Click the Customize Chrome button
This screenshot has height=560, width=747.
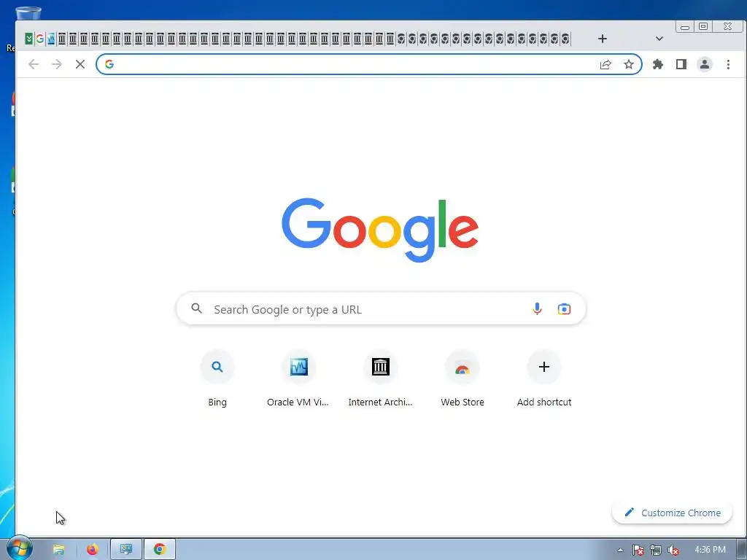pos(672,513)
